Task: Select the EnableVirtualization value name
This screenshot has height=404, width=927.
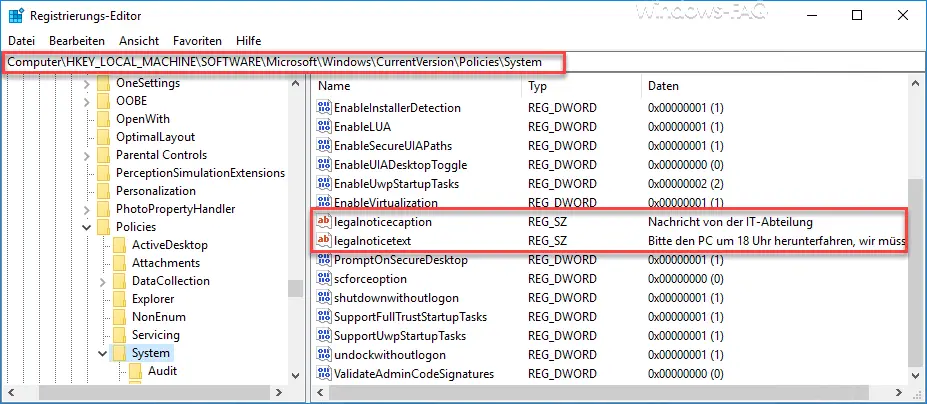Action: click(385, 202)
